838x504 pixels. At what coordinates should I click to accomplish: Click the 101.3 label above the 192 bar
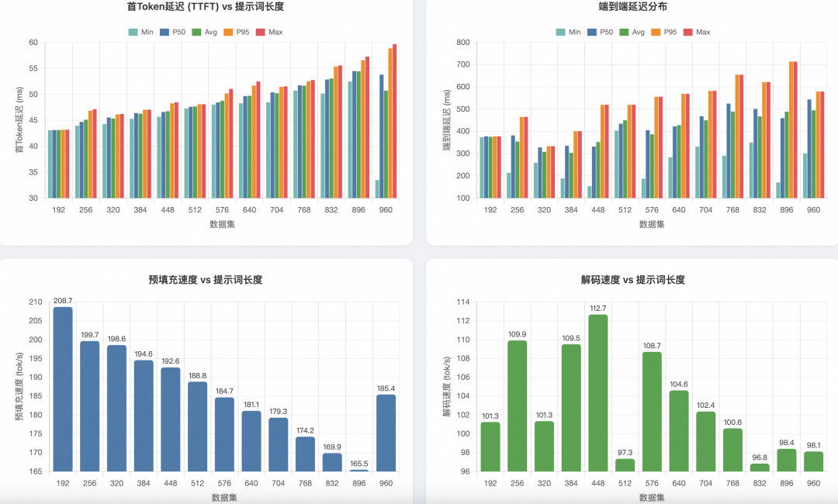click(x=490, y=416)
